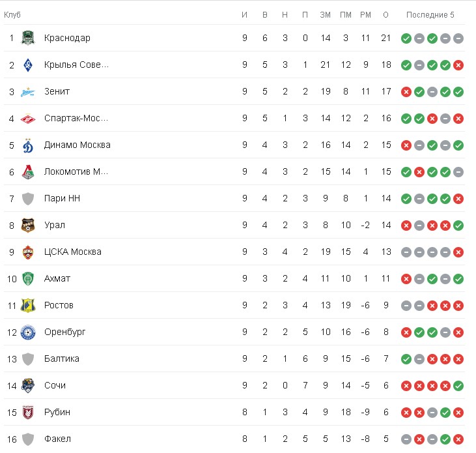Click the Спартак-Москва club crest
This screenshot has width=476, height=453.
click(28, 118)
